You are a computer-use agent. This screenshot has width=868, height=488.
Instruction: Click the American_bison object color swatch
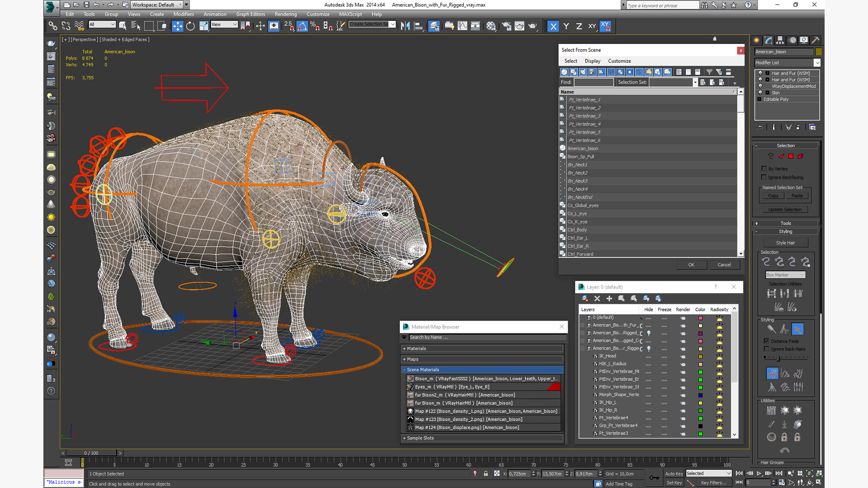(x=818, y=52)
